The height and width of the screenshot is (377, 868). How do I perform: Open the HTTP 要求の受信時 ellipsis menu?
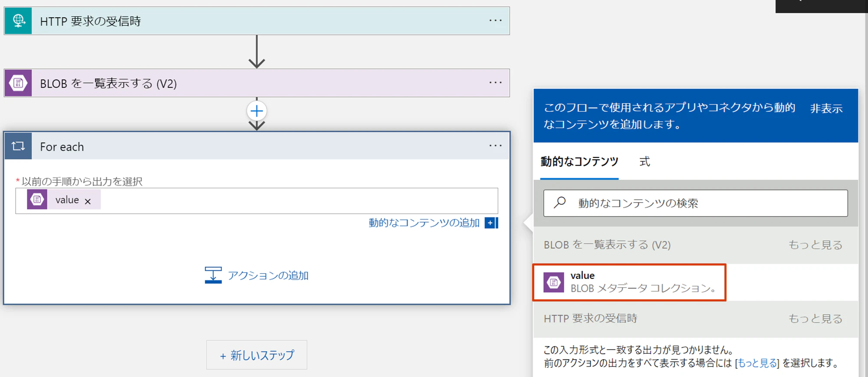495,20
